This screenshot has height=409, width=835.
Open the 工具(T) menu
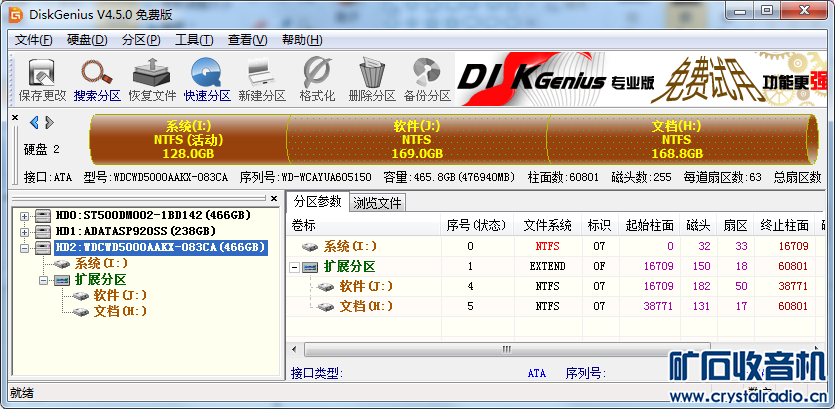pos(194,40)
